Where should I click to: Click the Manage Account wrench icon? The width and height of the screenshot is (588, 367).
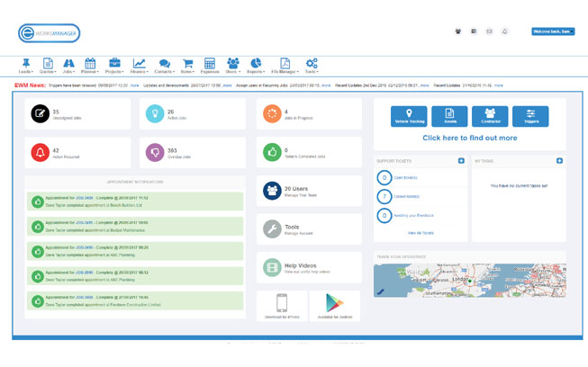[x=271, y=229]
